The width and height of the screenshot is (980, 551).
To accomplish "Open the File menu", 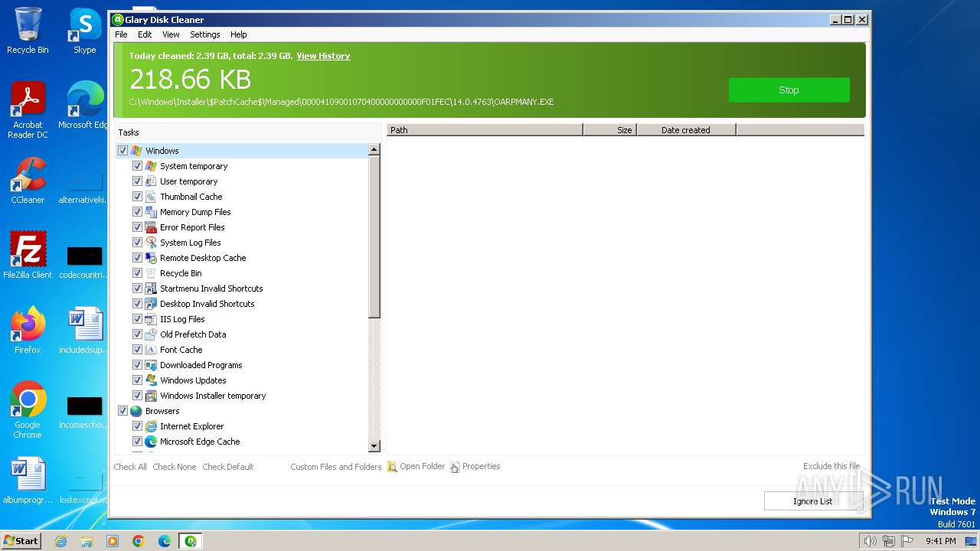I will coord(121,34).
